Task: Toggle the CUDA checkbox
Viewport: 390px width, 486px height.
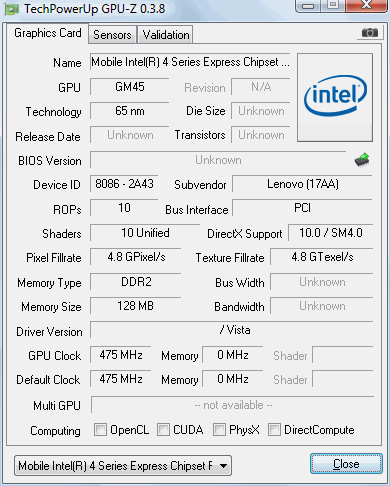Action: pyautogui.click(x=163, y=429)
